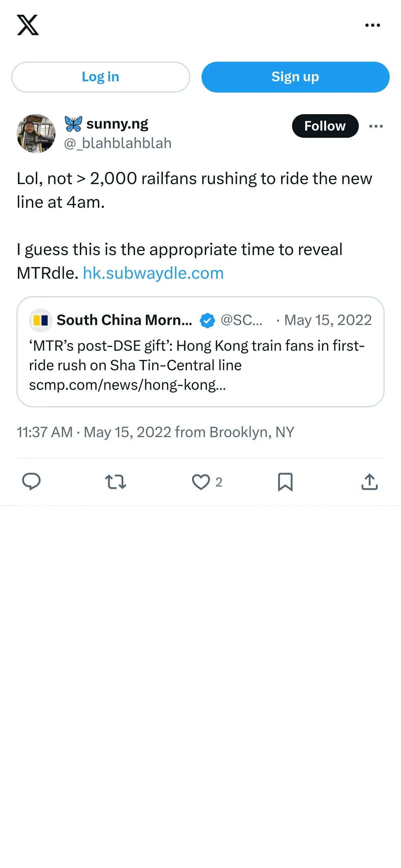Click the Sign up button
401x868 pixels.
tap(295, 77)
